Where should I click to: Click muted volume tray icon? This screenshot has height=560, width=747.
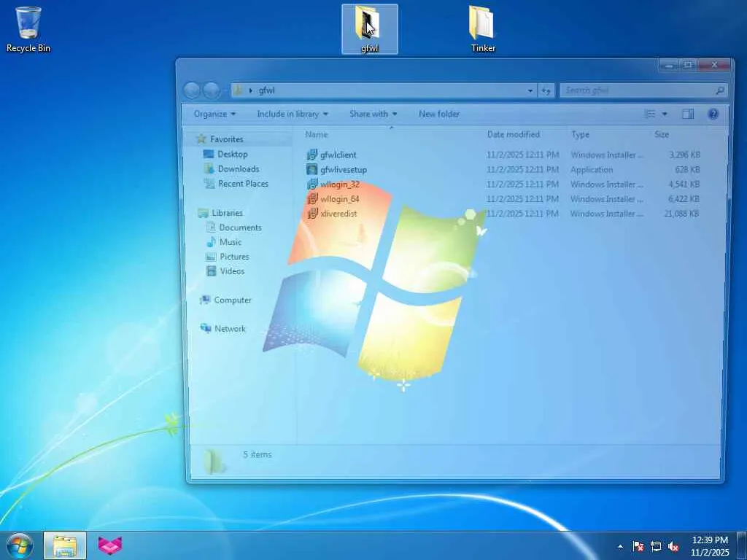(x=673, y=546)
